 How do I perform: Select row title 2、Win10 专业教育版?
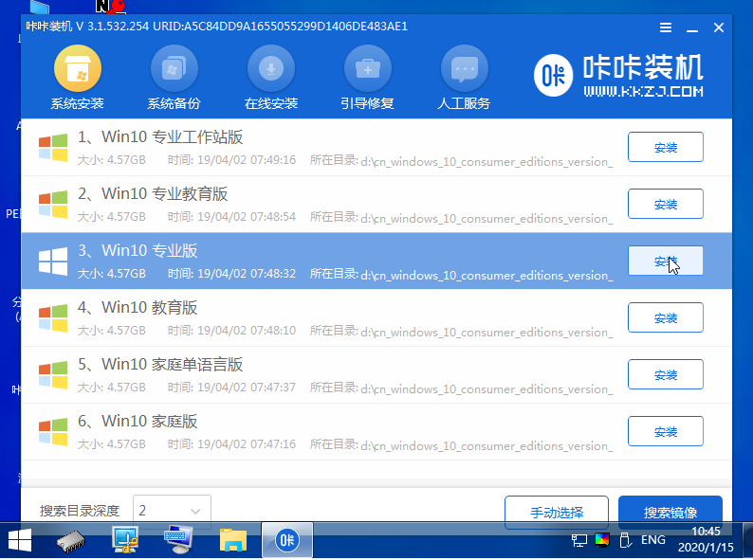(153, 194)
